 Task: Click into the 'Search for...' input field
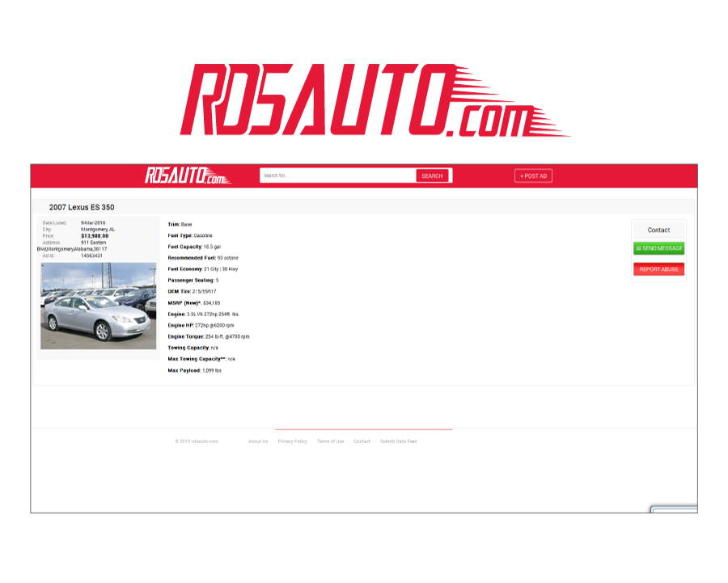(337, 175)
